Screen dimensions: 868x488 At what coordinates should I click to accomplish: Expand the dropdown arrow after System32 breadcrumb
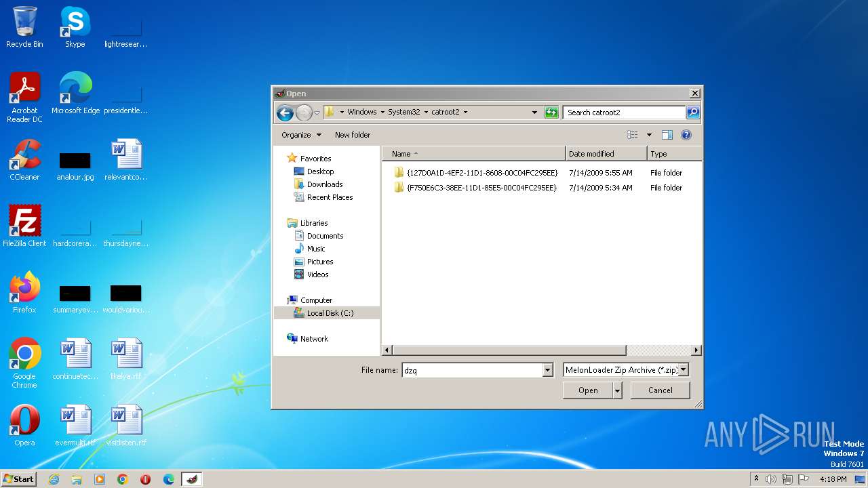click(426, 112)
